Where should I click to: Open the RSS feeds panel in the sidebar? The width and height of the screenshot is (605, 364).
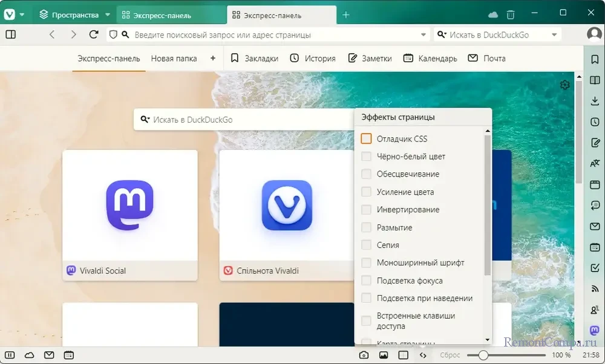(595, 289)
